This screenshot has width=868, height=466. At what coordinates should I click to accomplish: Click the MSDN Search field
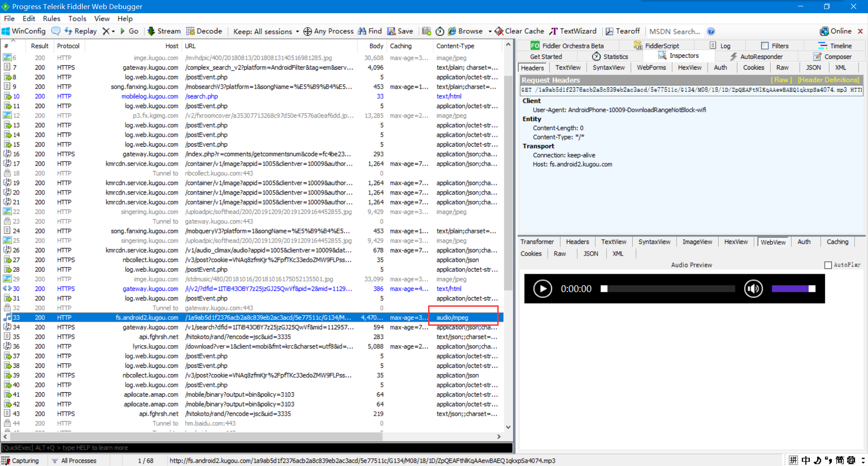click(x=675, y=31)
